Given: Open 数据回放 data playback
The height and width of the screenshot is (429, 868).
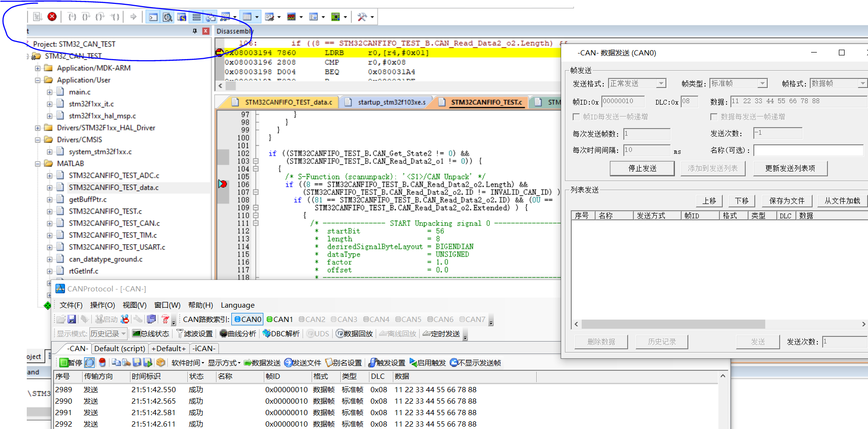Looking at the screenshot, I should tap(354, 333).
